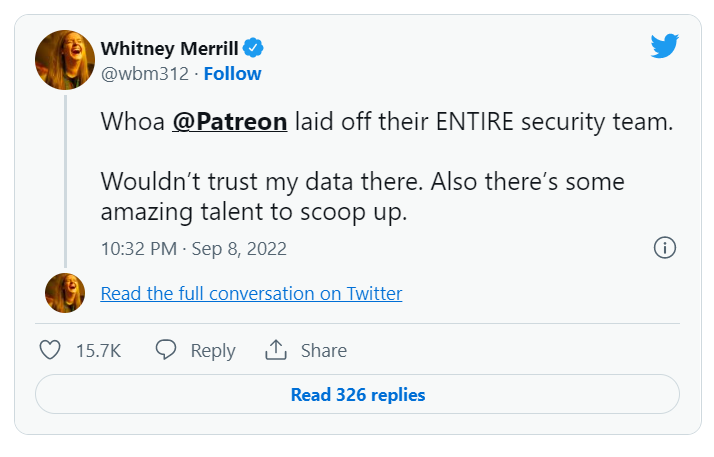The image size is (714, 457).
Task: Click the Twitter bird logo
Action: 665,47
